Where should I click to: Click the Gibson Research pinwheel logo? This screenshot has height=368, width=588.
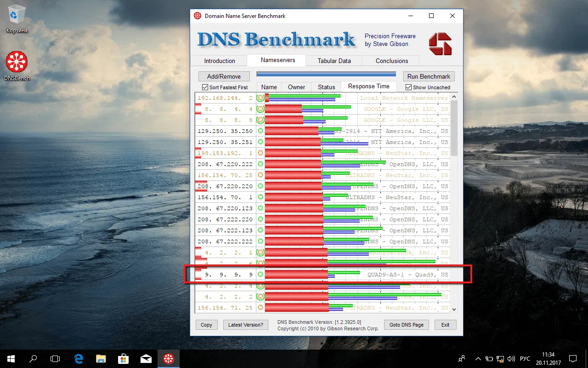(x=440, y=44)
